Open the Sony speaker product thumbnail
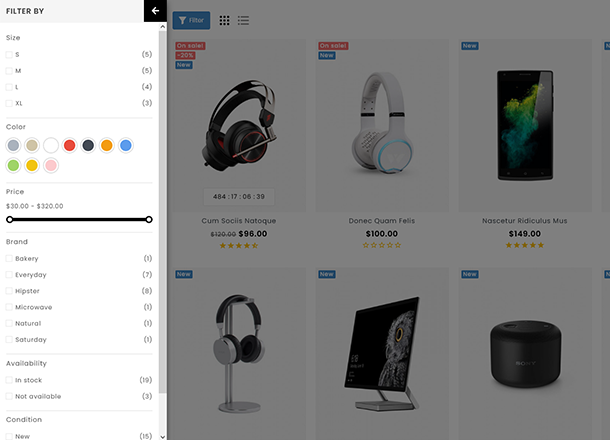The image size is (610, 440). click(x=525, y=354)
